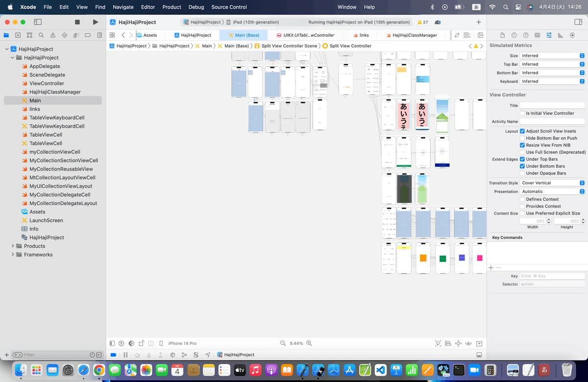Open the Editor menu

tap(148, 7)
